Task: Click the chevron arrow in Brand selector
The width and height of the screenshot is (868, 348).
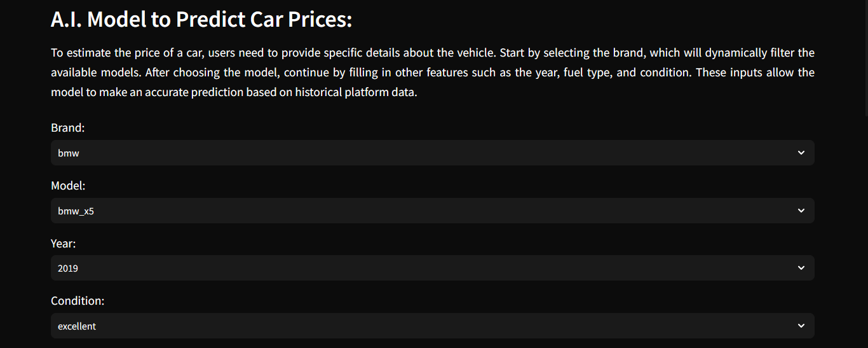Action: tap(801, 153)
